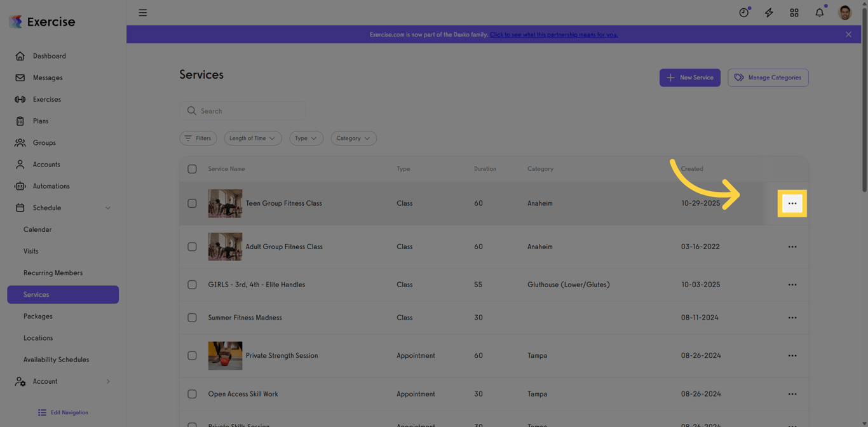Select the checkbox next to Summer Fitness Madness

tap(192, 318)
